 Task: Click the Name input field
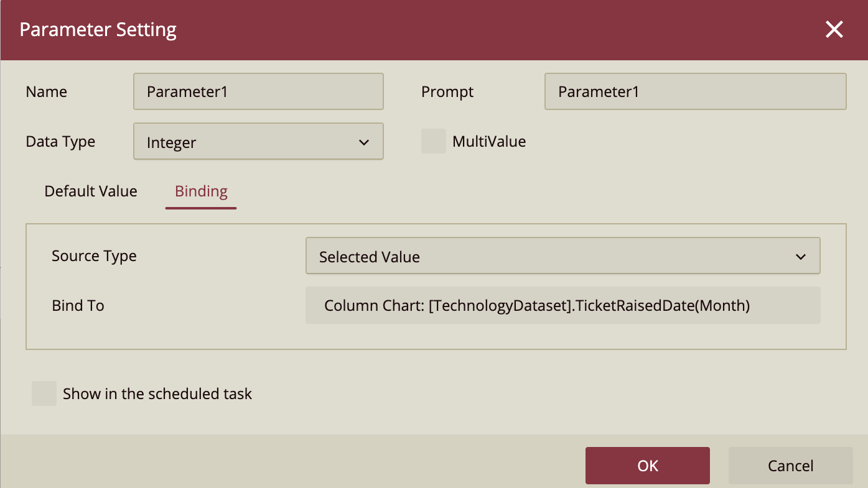coord(258,91)
